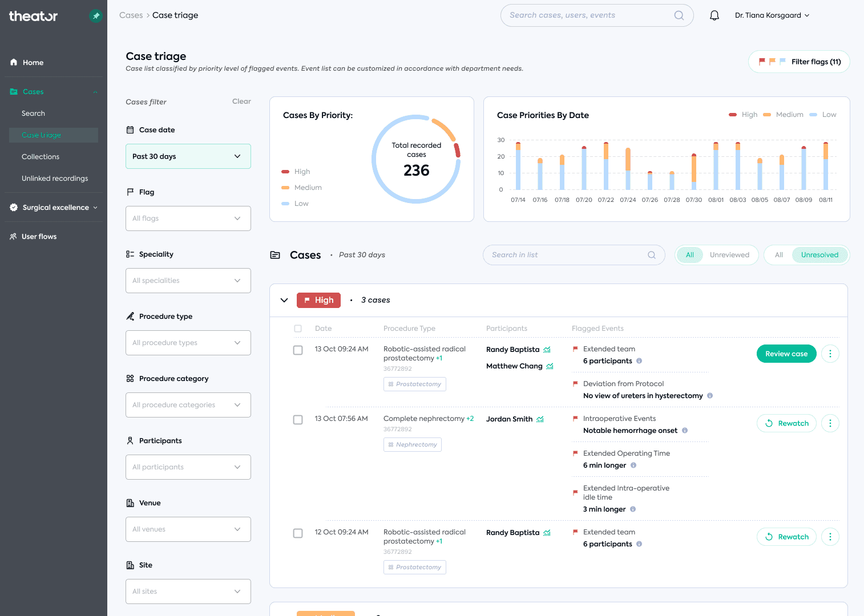Switch review filter to Unreviewed
Viewport: 864px width, 616px height.
tap(729, 255)
